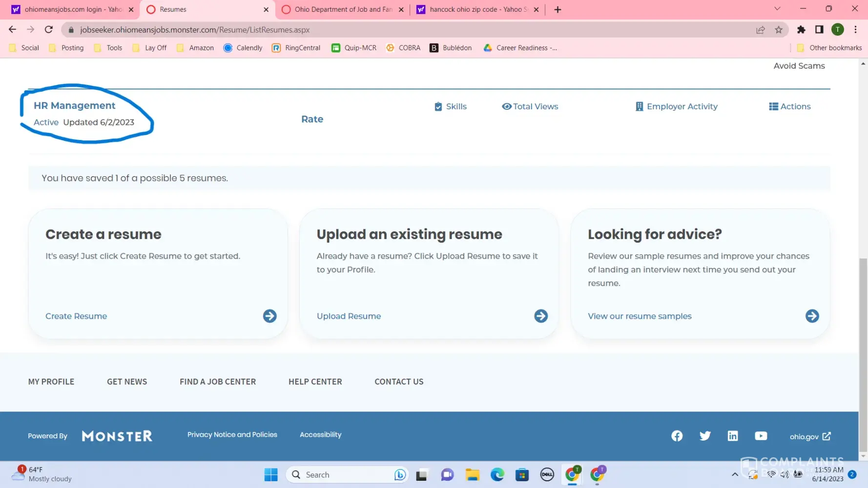Show hidden system tray icons
Image resolution: width=868 pixels, height=488 pixels.
coord(735,474)
